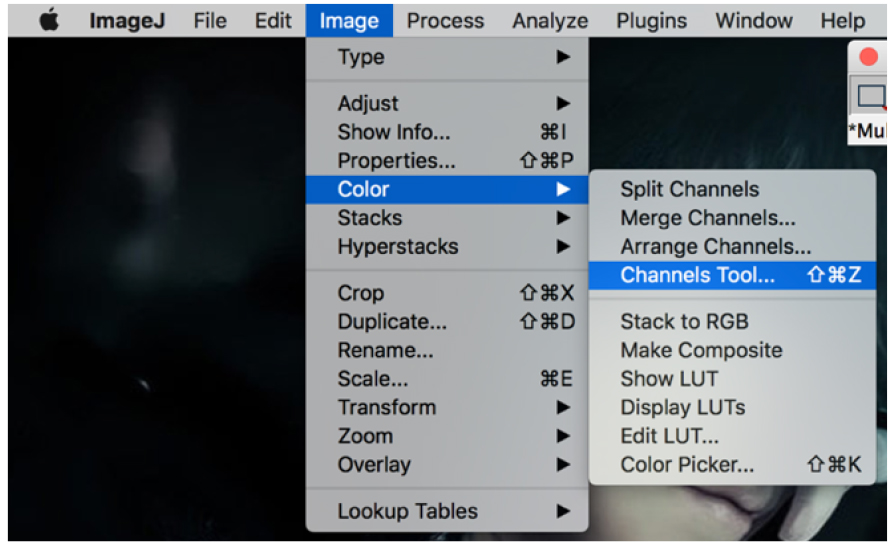The width and height of the screenshot is (892, 544).
Task: Open the Plugins menu
Action: 652,21
